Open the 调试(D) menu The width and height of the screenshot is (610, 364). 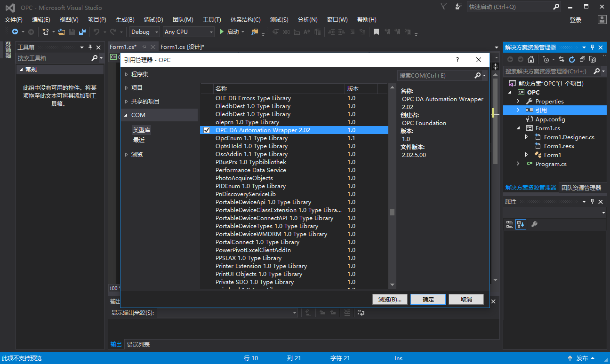click(153, 20)
